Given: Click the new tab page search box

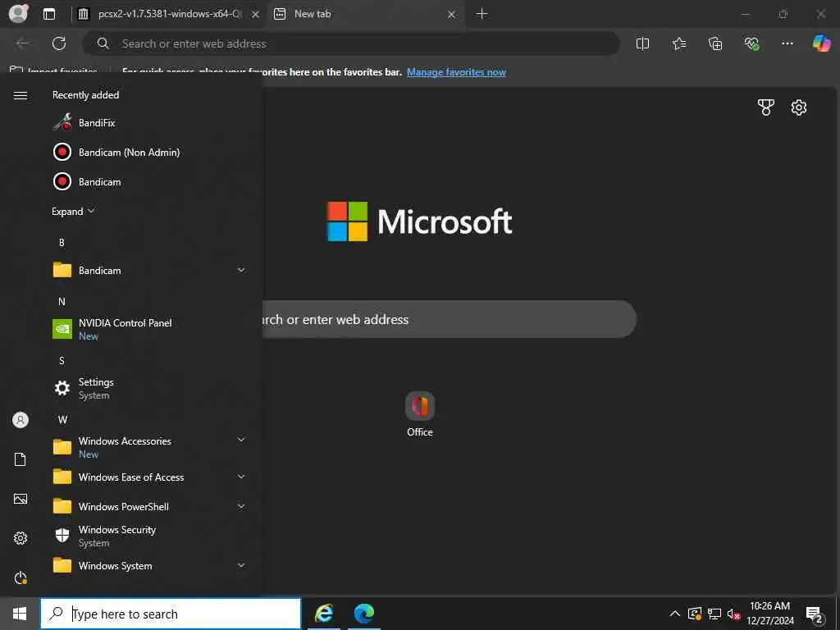Looking at the screenshot, I should tap(449, 319).
